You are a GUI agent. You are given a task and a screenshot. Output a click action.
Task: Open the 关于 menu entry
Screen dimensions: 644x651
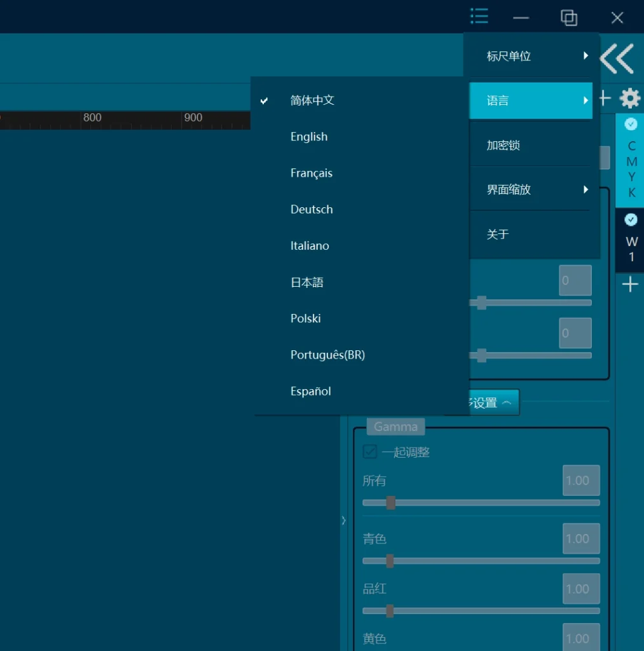click(531, 234)
